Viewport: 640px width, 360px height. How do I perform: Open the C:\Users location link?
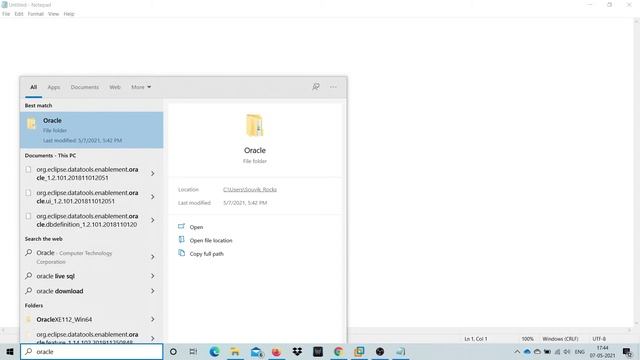[250, 189]
